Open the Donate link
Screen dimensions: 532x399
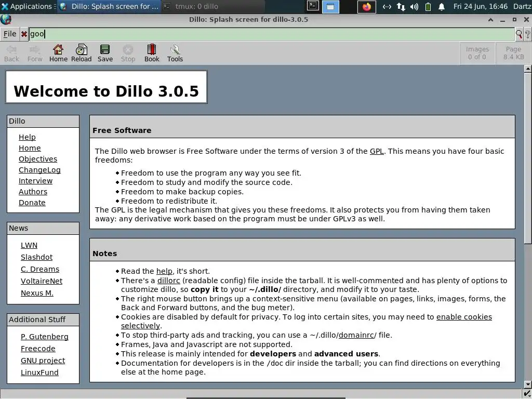32,203
